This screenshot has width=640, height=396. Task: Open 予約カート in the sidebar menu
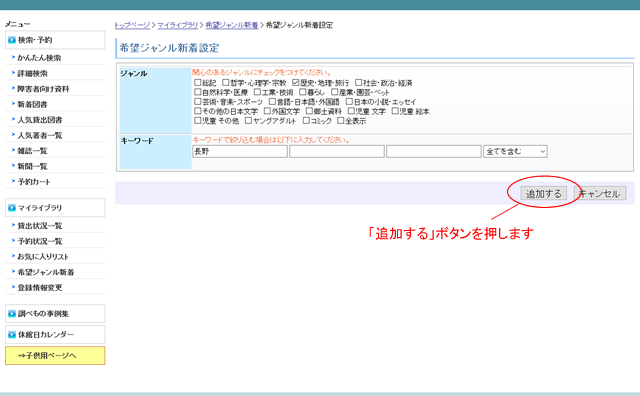click(x=34, y=182)
